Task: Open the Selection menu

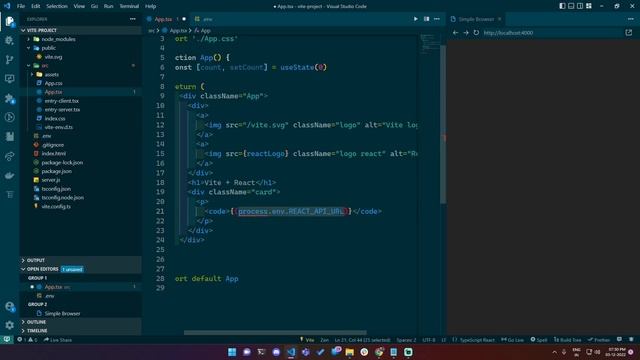Action: (57, 6)
